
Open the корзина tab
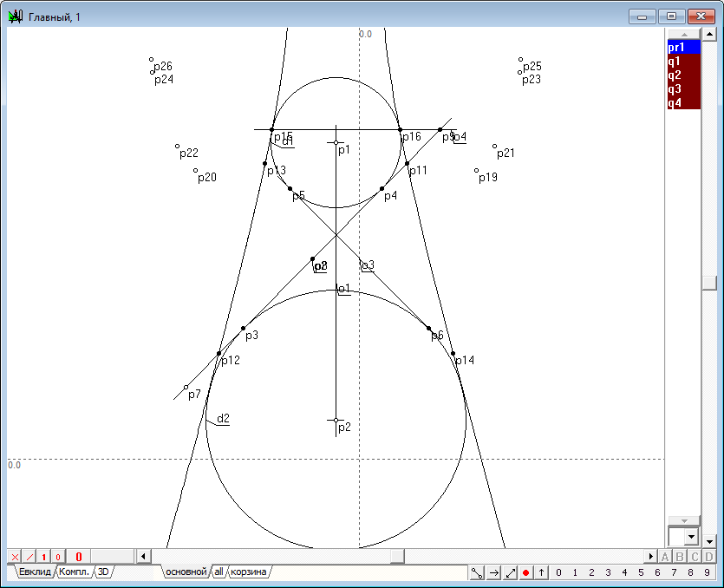pos(248,572)
